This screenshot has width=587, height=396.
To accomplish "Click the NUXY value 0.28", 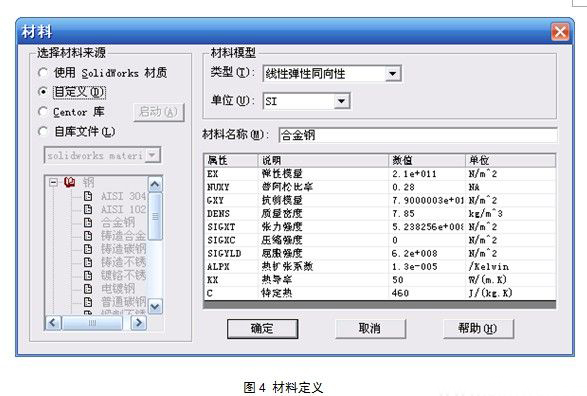I will pos(403,187).
